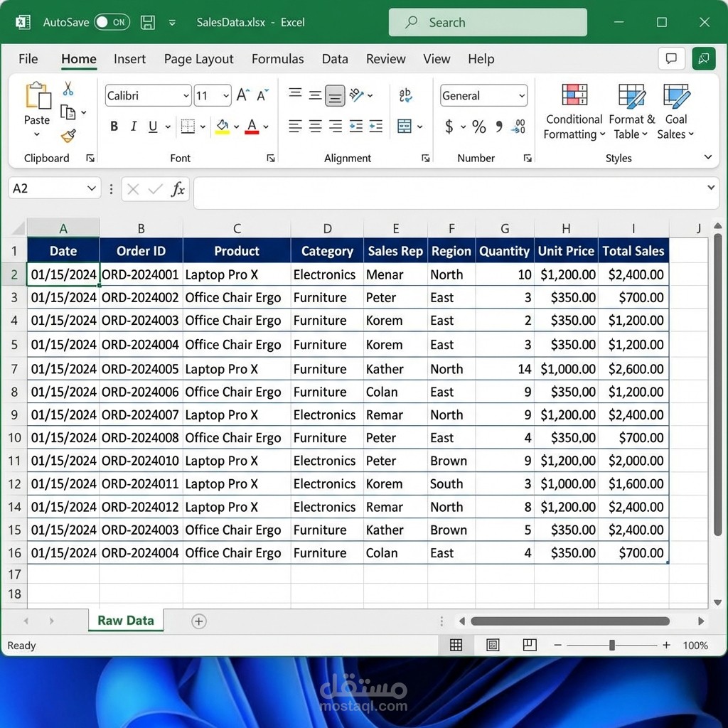728x728 pixels.
Task: Open the Formulas tab
Action: [278, 59]
